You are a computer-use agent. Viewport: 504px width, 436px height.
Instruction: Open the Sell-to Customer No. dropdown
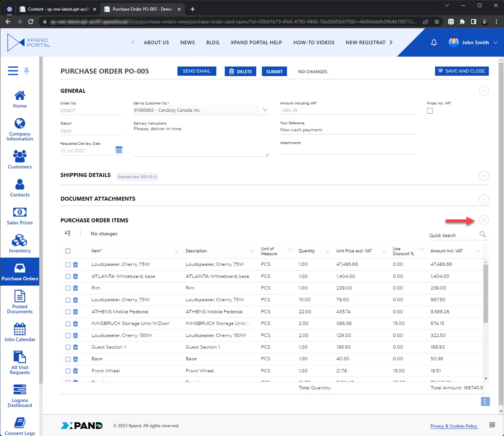pyautogui.click(x=265, y=110)
